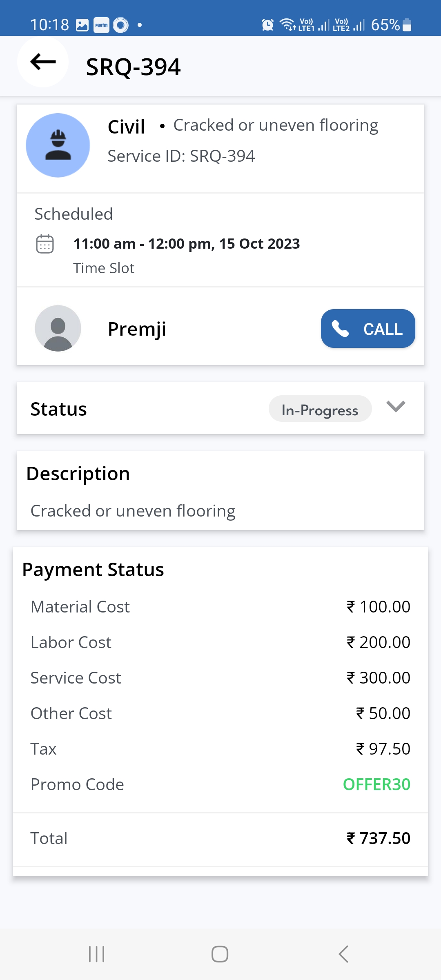441x980 pixels.
Task: Tap Premji's profile picture
Action: 58,328
